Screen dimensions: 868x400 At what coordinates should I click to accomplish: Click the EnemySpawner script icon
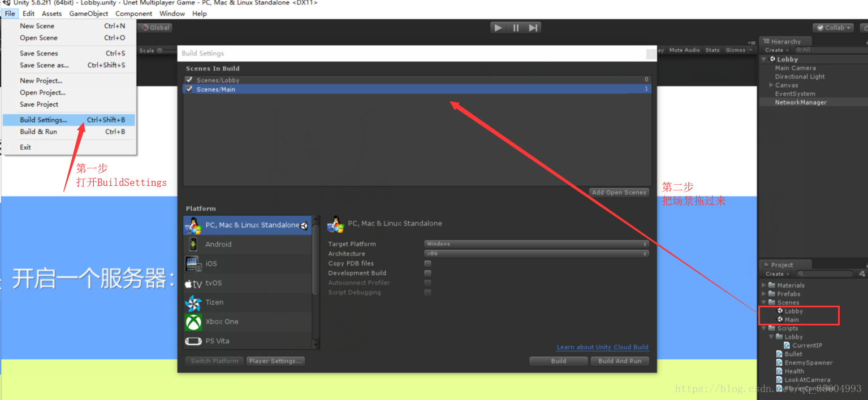(780, 363)
